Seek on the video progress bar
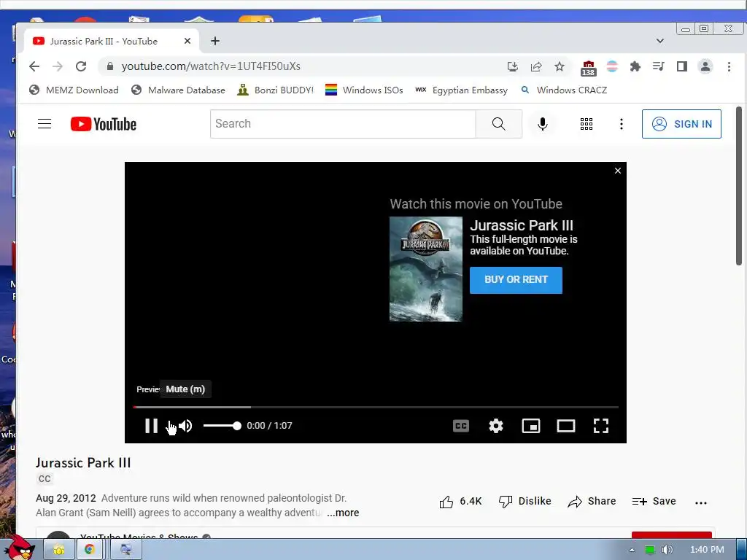Viewport: 747px width, 560px height. click(376, 407)
